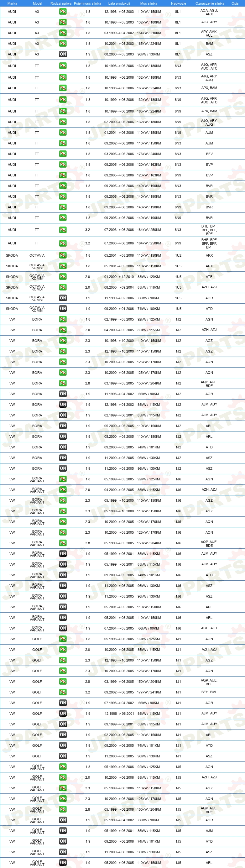Click the Model column header
This screenshot has width=245, height=868.
[x=37, y=3]
